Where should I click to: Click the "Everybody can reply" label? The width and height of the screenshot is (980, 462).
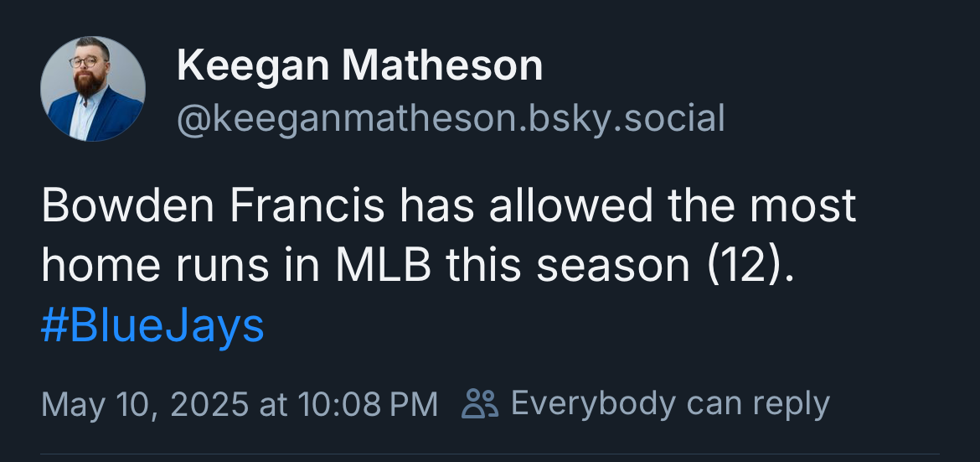670,403
